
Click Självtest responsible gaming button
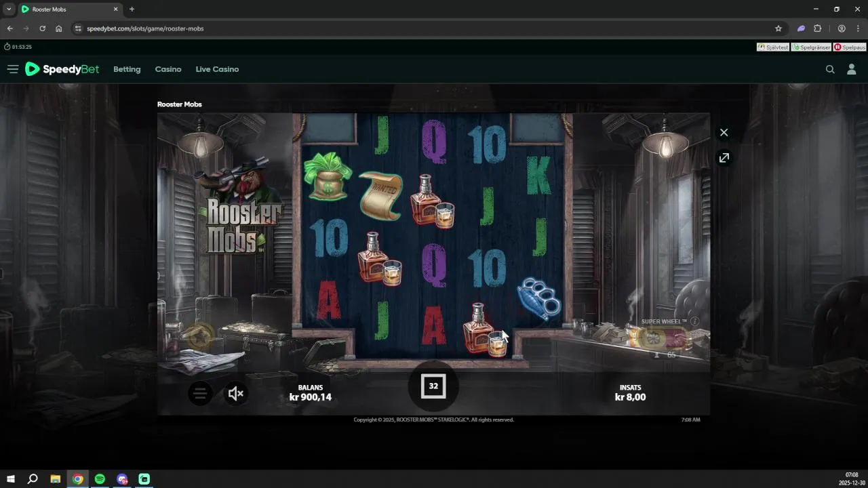tap(773, 47)
